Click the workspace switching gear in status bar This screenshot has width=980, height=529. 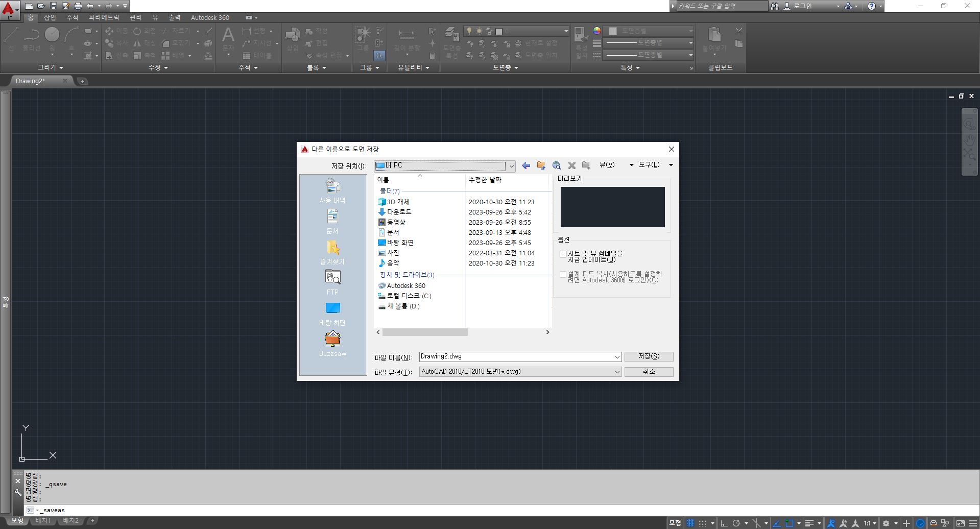click(886, 523)
